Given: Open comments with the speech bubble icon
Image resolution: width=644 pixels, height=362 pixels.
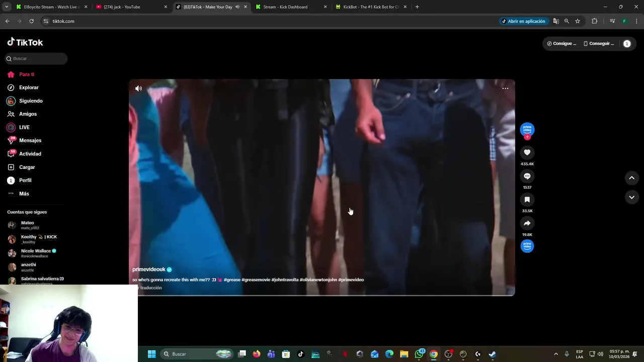Looking at the screenshot, I should pyautogui.click(x=527, y=176).
